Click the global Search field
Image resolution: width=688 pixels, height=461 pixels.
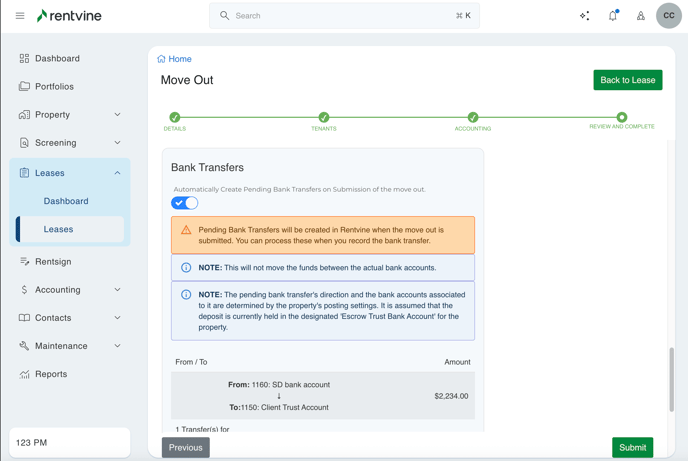pos(344,16)
